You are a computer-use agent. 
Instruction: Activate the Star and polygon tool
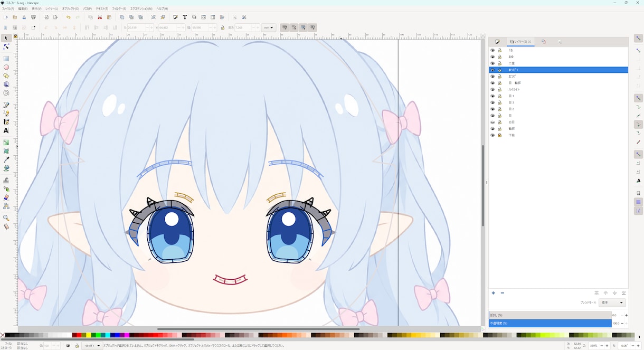point(6,75)
